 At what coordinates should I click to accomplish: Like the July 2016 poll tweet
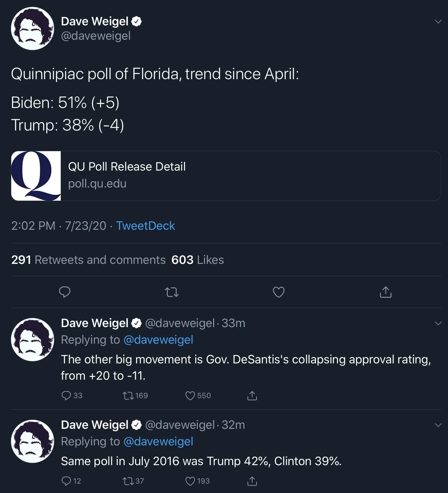pos(190,481)
